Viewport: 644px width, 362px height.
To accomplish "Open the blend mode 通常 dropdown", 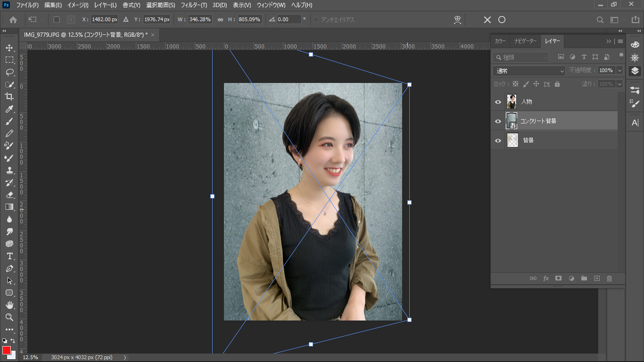I will (529, 71).
